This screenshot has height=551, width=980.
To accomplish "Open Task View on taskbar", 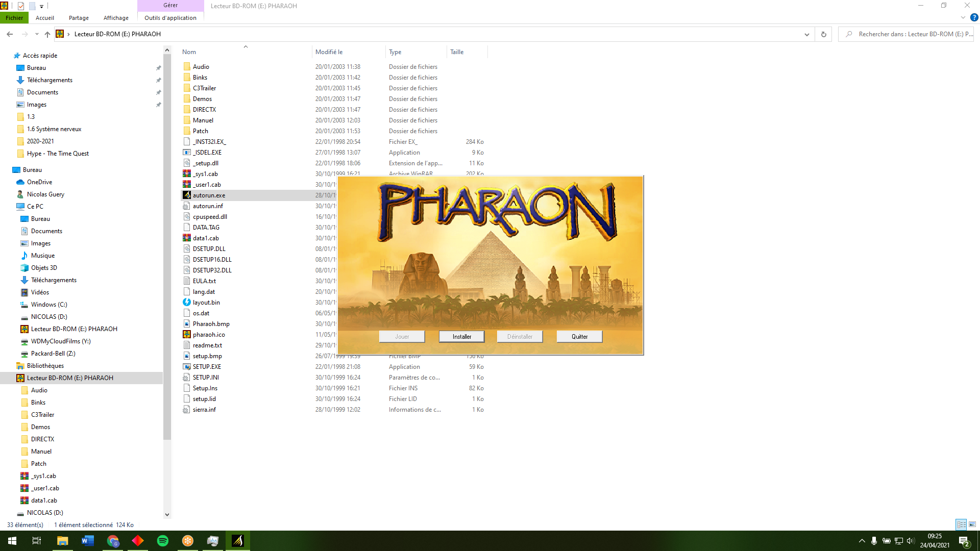I will [37, 541].
